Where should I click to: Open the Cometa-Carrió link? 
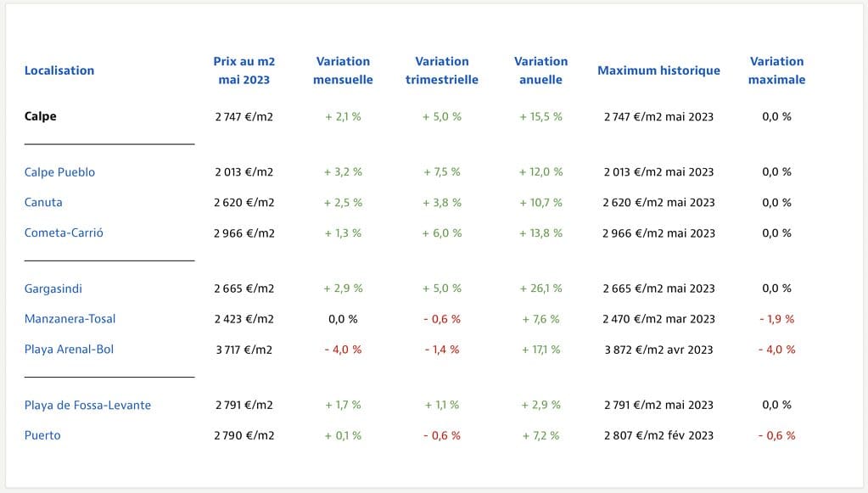click(x=64, y=233)
